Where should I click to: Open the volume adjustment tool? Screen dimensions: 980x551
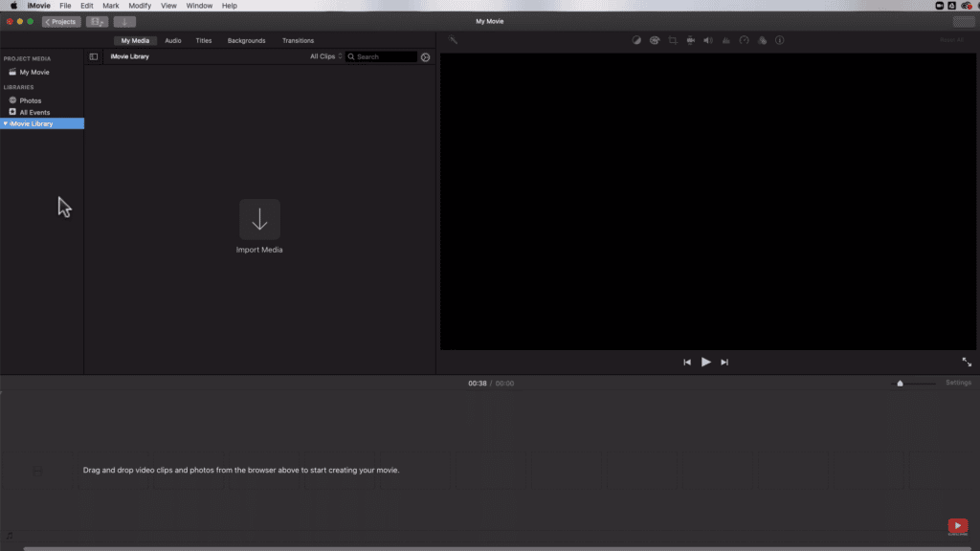tap(708, 40)
